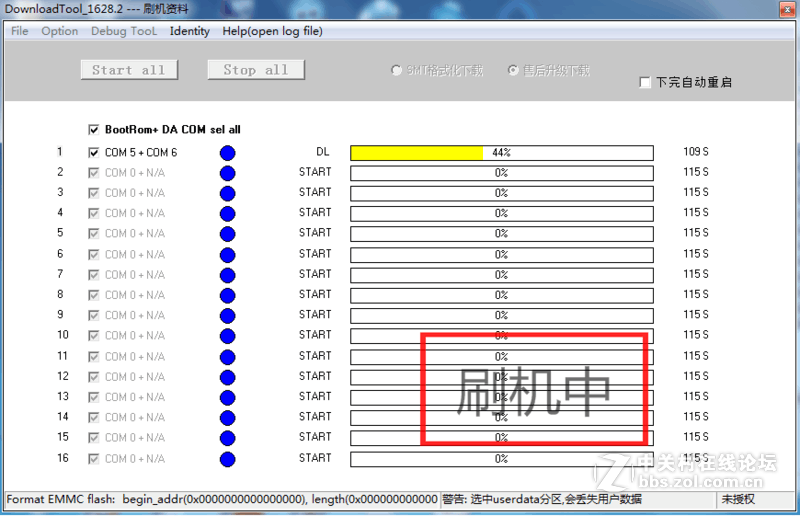The height and width of the screenshot is (516, 800).
Task: Click the DL status label in row 1
Action: pos(322,152)
